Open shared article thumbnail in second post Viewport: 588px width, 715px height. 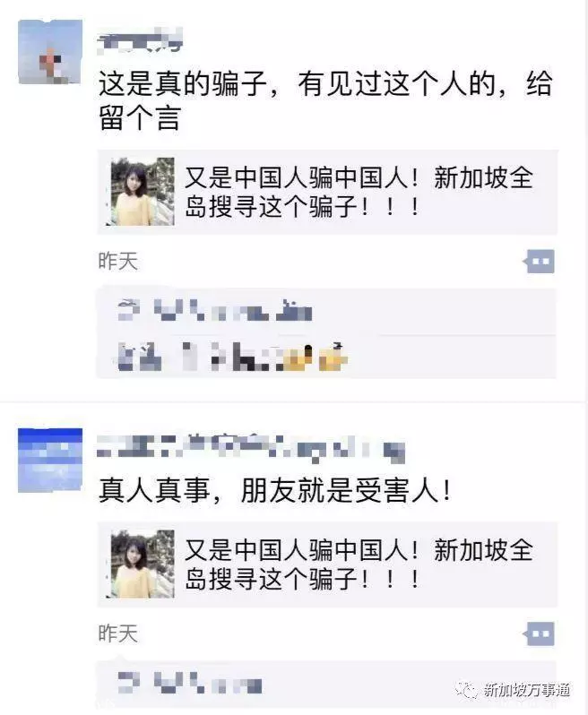(143, 564)
